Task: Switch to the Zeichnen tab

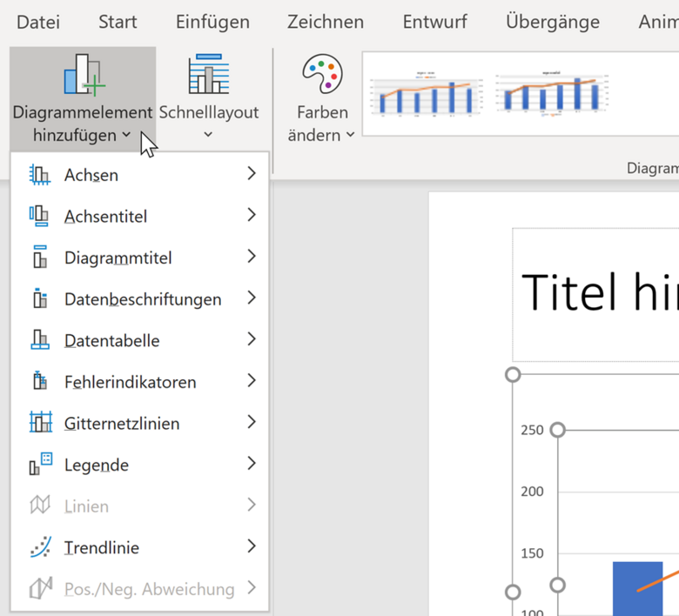Action: pos(326,22)
